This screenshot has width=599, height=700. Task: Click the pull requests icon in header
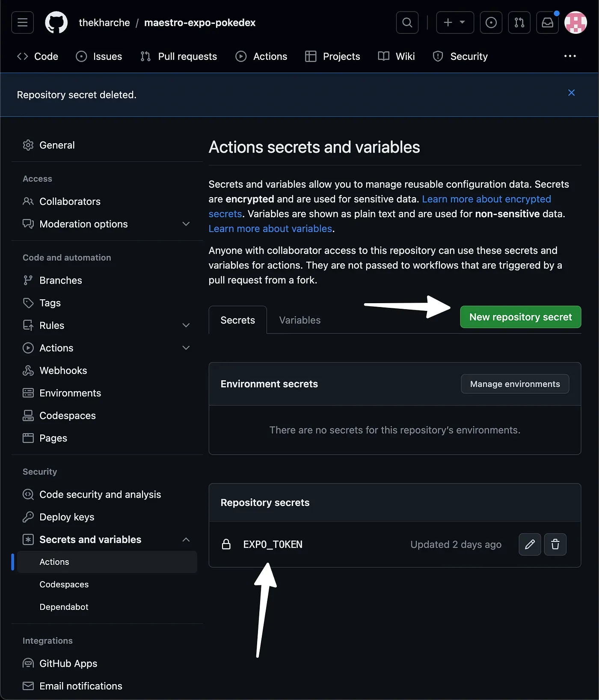point(519,23)
